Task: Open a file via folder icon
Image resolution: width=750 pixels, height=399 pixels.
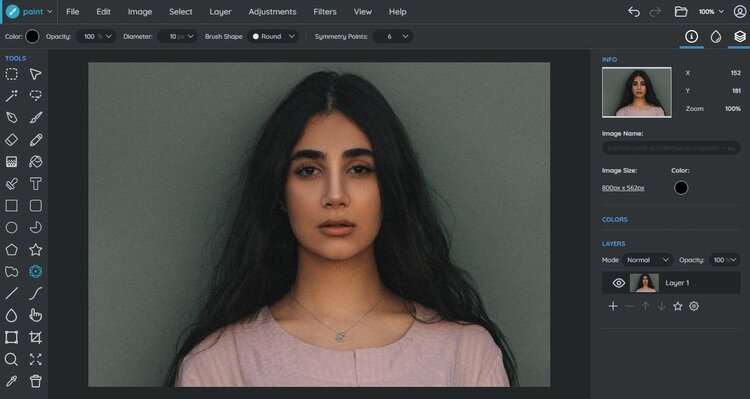Action: [681, 11]
